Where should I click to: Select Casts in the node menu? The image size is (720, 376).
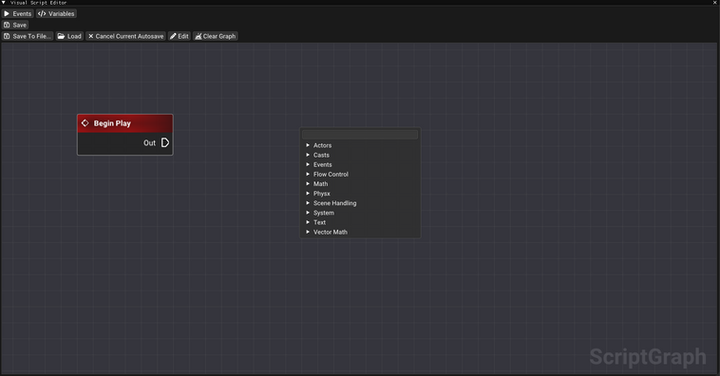point(321,155)
